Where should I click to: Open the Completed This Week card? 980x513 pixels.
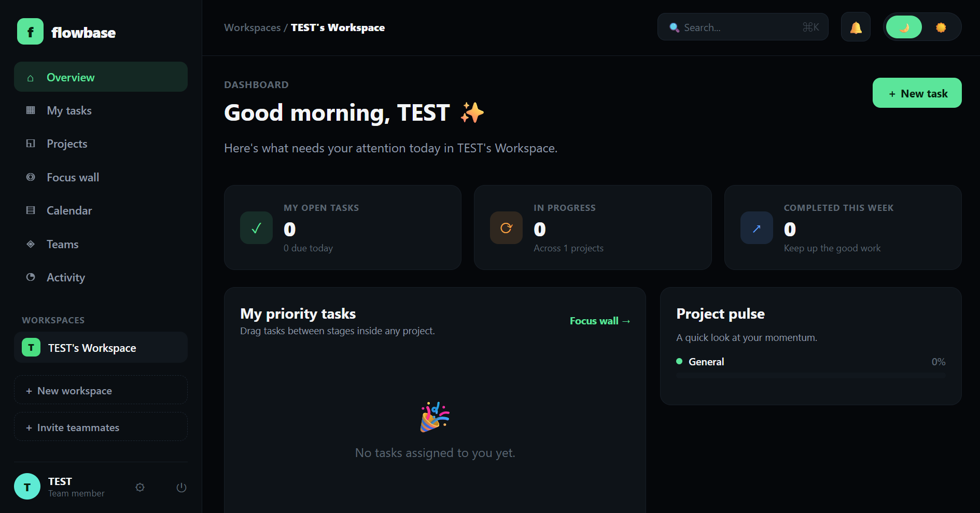tap(843, 227)
